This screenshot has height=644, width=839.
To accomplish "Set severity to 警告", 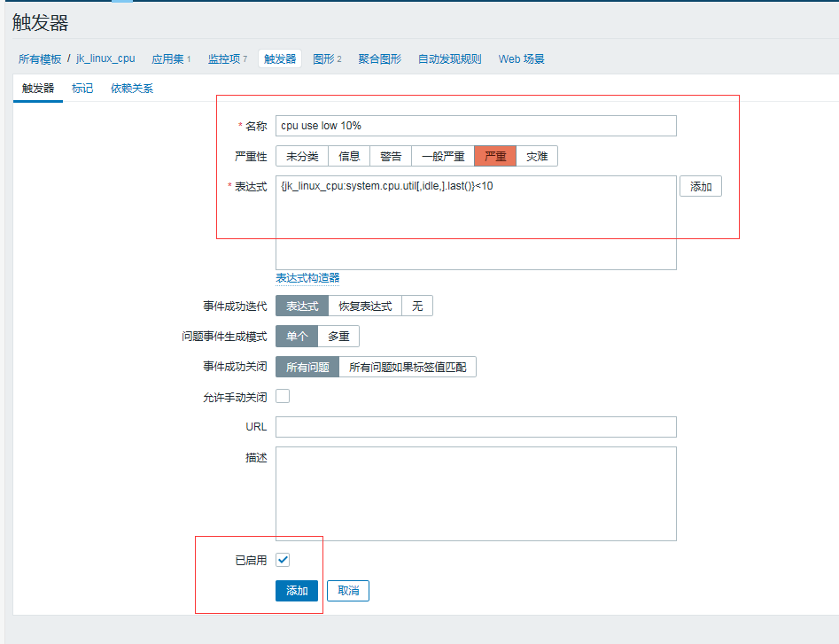I will coord(391,156).
